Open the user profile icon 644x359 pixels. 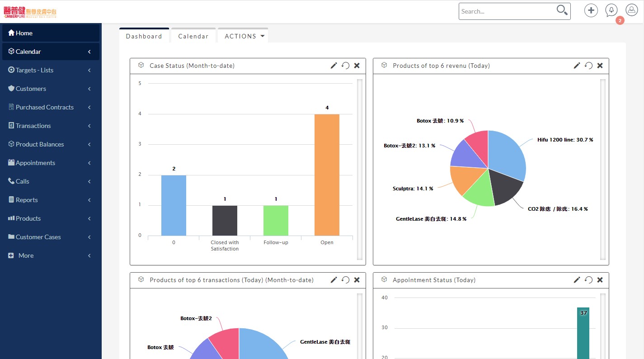tap(632, 10)
